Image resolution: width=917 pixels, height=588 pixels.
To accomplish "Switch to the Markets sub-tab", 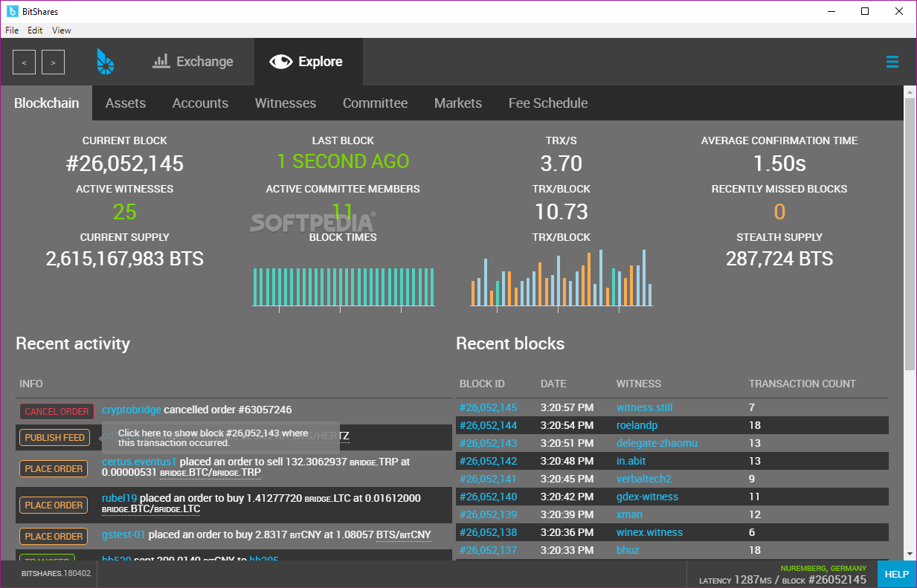I will point(458,103).
